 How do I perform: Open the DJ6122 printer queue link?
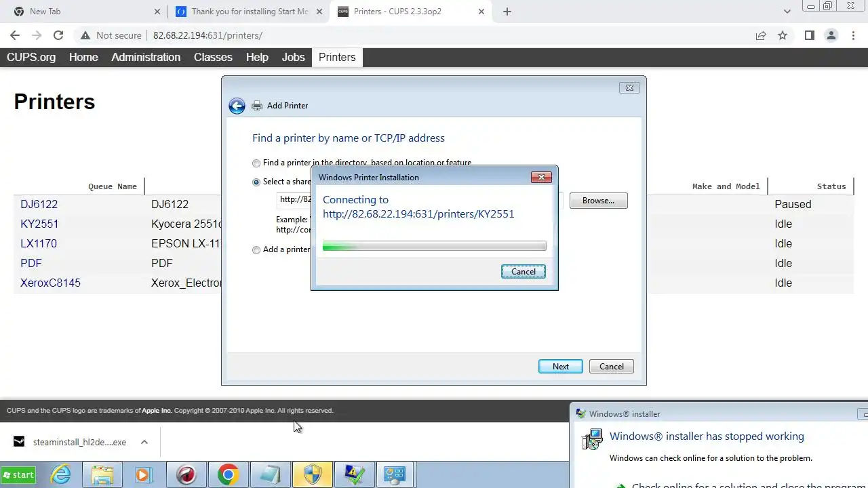point(39,204)
